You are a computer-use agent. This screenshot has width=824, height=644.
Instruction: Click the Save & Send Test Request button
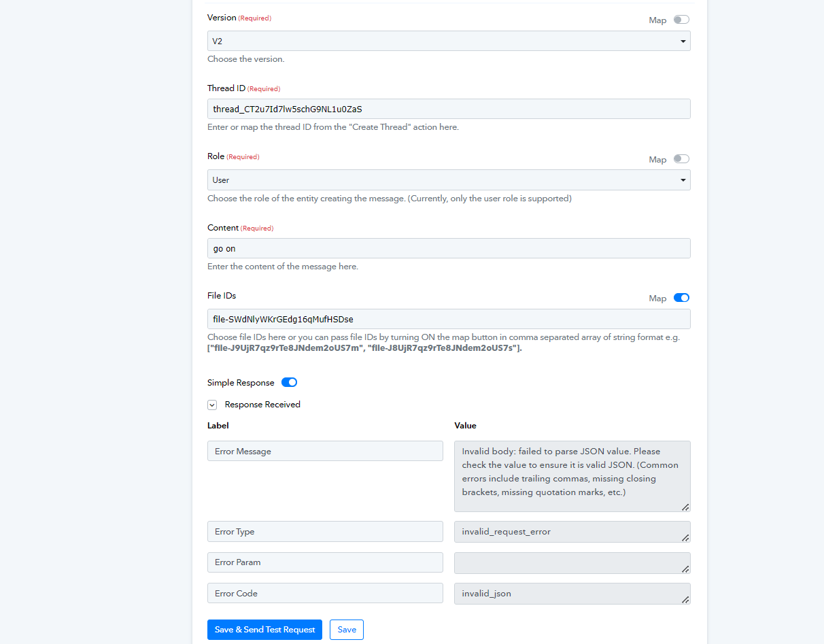pyautogui.click(x=264, y=630)
